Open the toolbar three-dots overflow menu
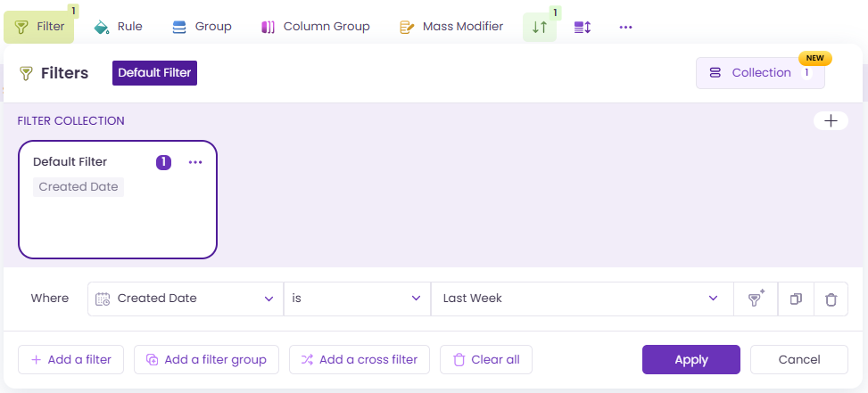The width and height of the screenshot is (868, 393). pyautogui.click(x=625, y=27)
